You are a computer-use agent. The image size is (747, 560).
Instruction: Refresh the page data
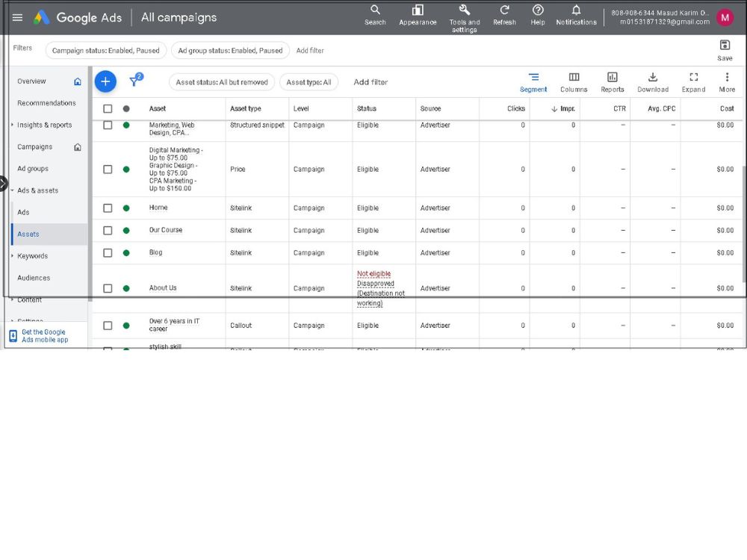click(x=504, y=15)
